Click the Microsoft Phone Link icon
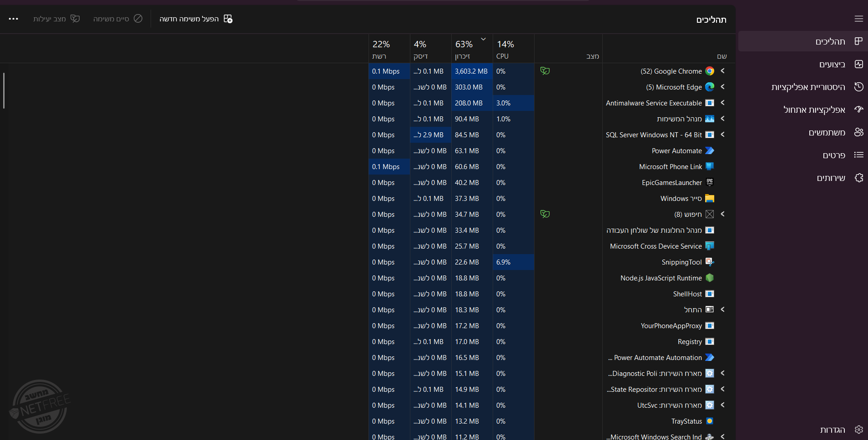Screen dimensions: 868x440 coord(709,167)
